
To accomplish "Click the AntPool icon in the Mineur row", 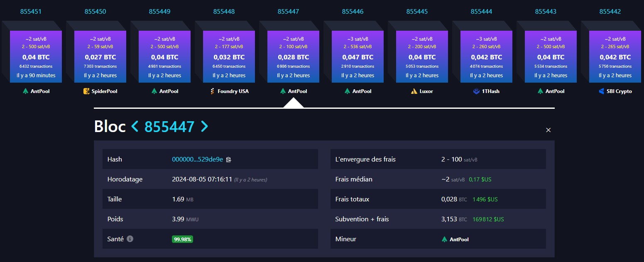I will (x=443, y=239).
